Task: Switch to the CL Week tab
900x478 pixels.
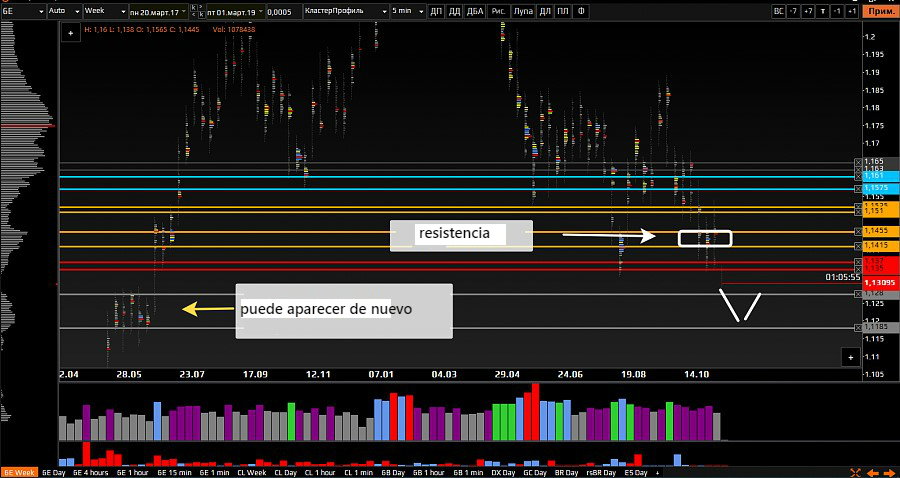Action: (251, 472)
